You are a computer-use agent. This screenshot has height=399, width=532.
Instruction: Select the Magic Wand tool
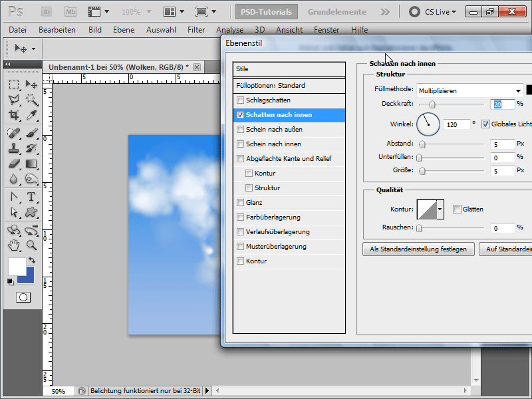(x=31, y=99)
